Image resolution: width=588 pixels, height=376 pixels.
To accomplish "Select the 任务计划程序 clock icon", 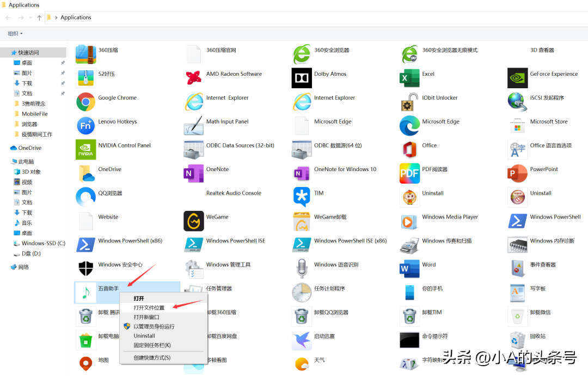I will (302, 293).
